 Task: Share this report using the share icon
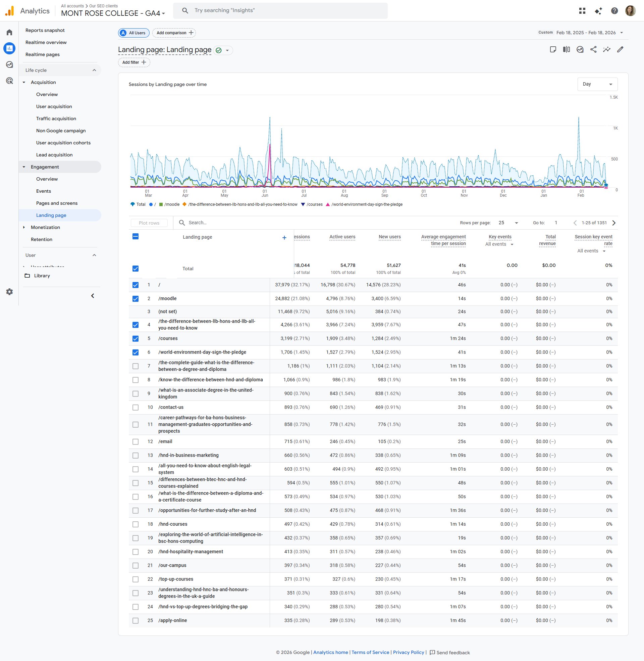click(x=594, y=49)
